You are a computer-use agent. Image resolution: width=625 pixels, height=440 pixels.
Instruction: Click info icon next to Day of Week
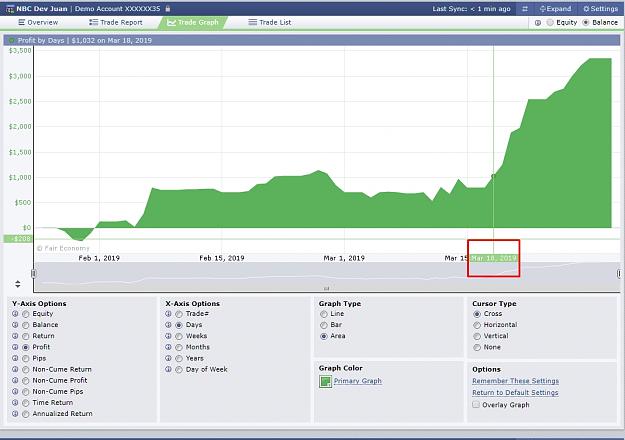point(169,369)
